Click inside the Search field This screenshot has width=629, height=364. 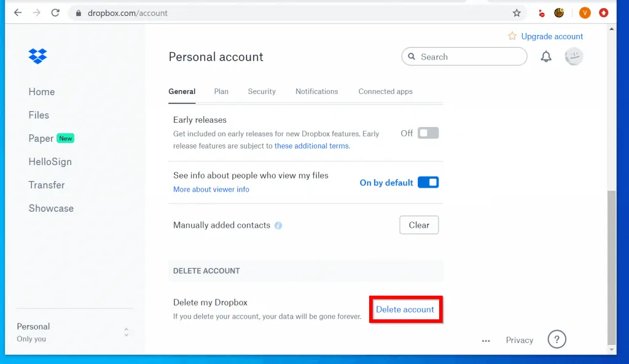click(x=464, y=56)
